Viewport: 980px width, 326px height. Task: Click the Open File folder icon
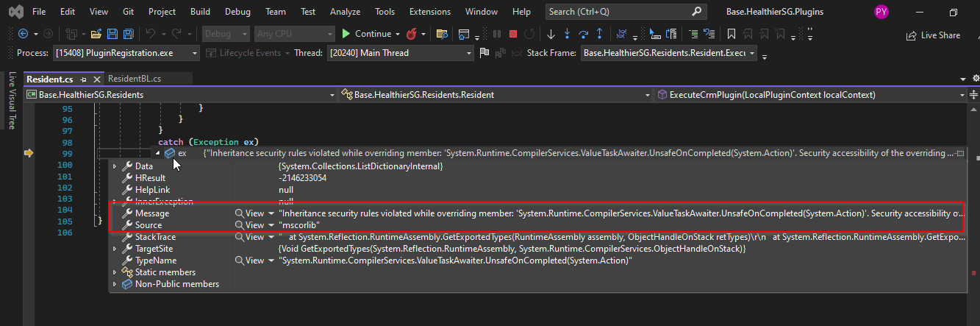click(96, 34)
